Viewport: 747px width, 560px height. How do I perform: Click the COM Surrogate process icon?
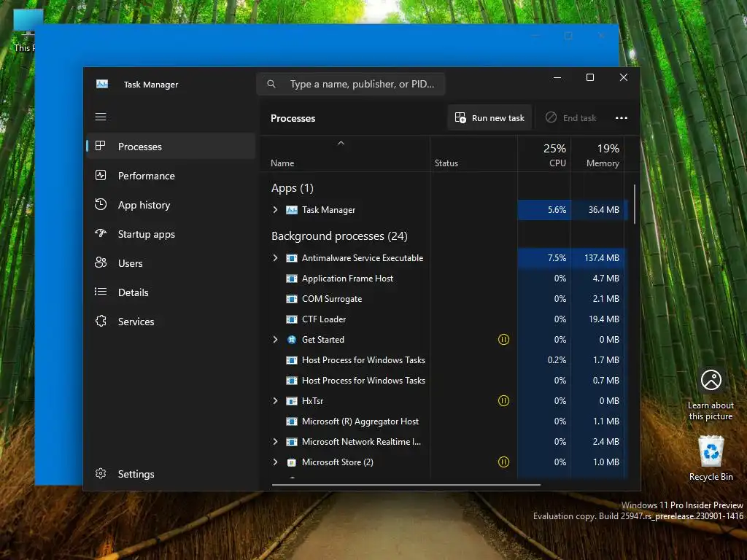tap(292, 299)
